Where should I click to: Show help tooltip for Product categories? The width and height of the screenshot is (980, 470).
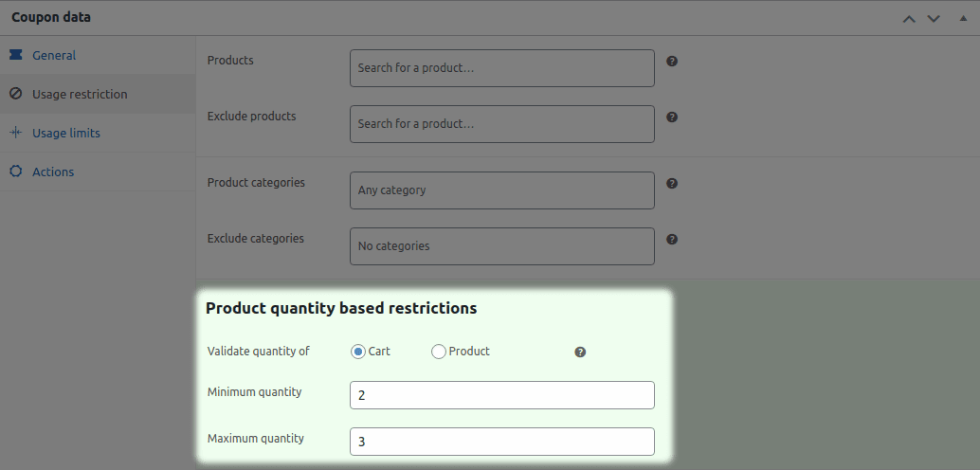click(x=672, y=183)
